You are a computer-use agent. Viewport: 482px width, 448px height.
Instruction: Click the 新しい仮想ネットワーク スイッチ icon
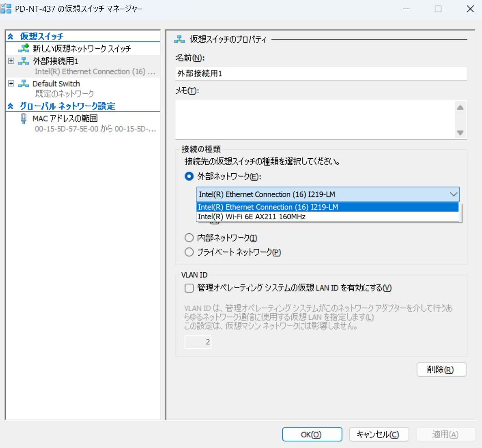[23, 48]
